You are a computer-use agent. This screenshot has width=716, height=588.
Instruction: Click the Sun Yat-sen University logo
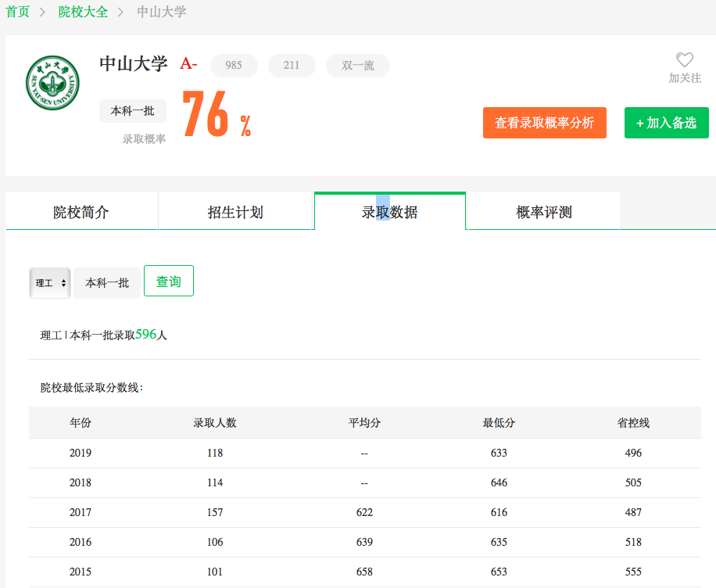[x=52, y=83]
